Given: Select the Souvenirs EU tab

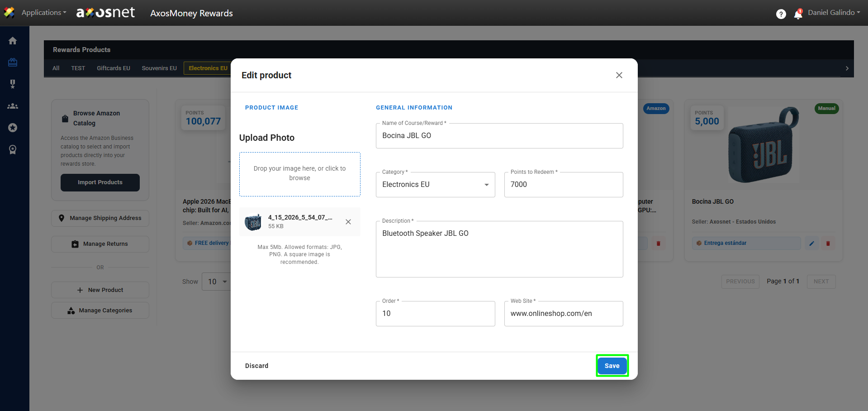Looking at the screenshot, I should point(159,68).
